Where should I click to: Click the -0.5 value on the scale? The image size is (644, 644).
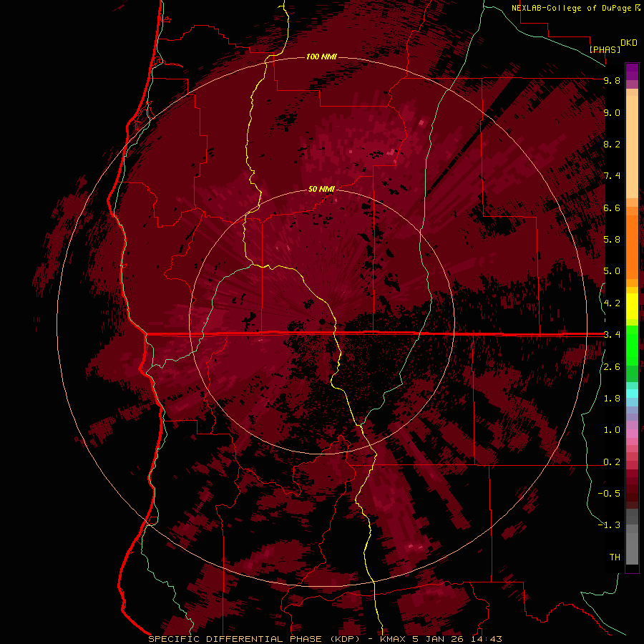(609, 493)
